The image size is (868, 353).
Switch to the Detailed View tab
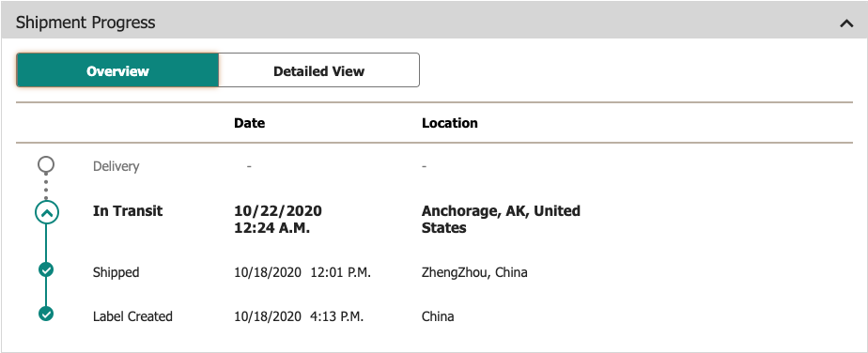tap(318, 70)
